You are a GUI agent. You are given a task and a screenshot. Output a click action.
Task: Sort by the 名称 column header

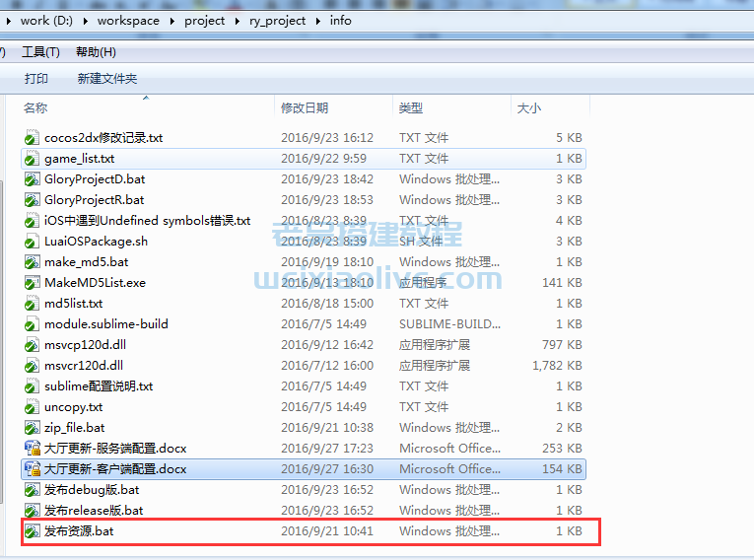click(35, 108)
